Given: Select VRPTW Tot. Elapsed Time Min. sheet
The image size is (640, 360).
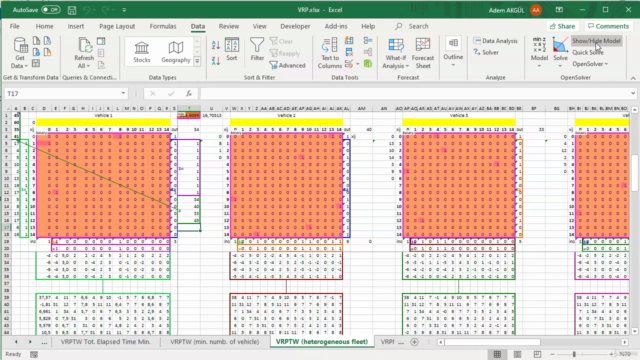Looking at the screenshot, I should click(x=106, y=342).
